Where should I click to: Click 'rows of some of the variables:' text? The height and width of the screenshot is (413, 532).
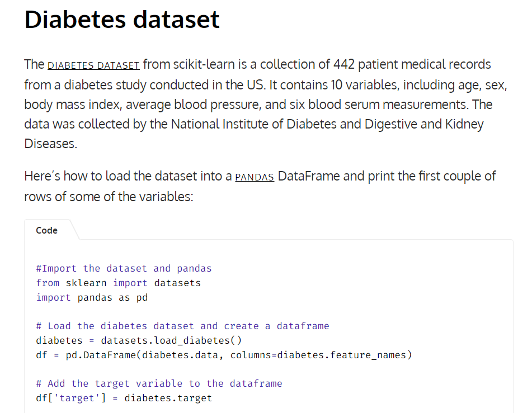coord(109,197)
